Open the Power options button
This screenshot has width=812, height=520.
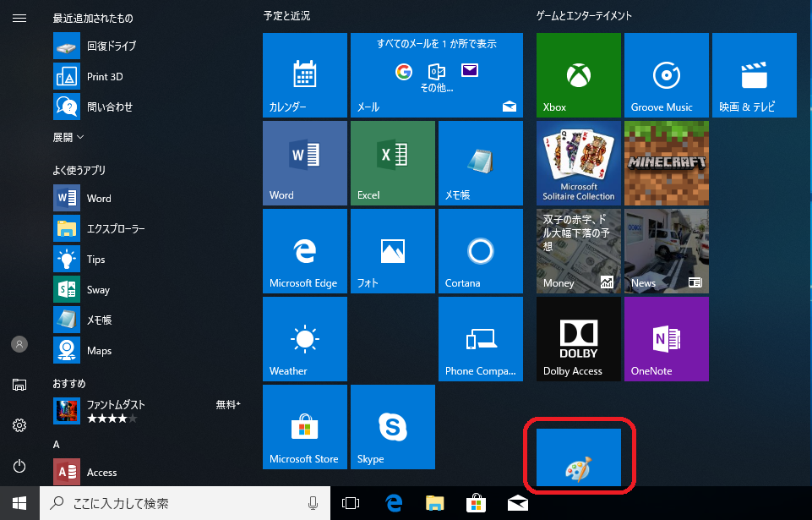[x=19, y=466]
